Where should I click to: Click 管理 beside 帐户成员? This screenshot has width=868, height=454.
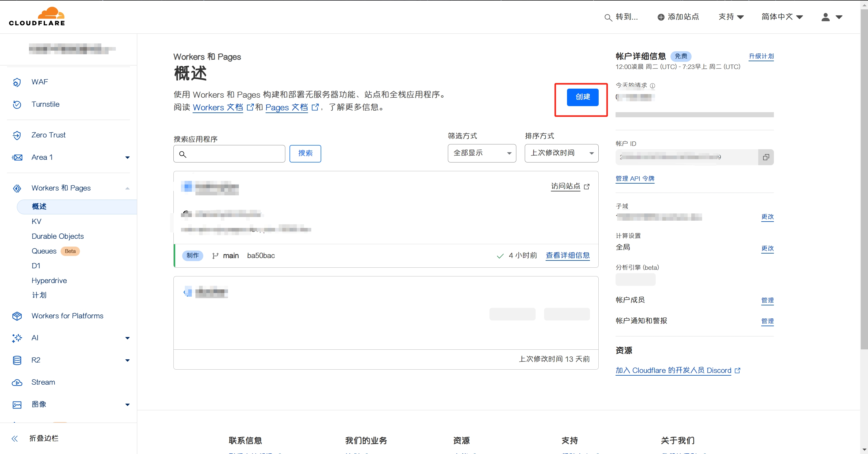pyautogui.click(x=767, y=301)
